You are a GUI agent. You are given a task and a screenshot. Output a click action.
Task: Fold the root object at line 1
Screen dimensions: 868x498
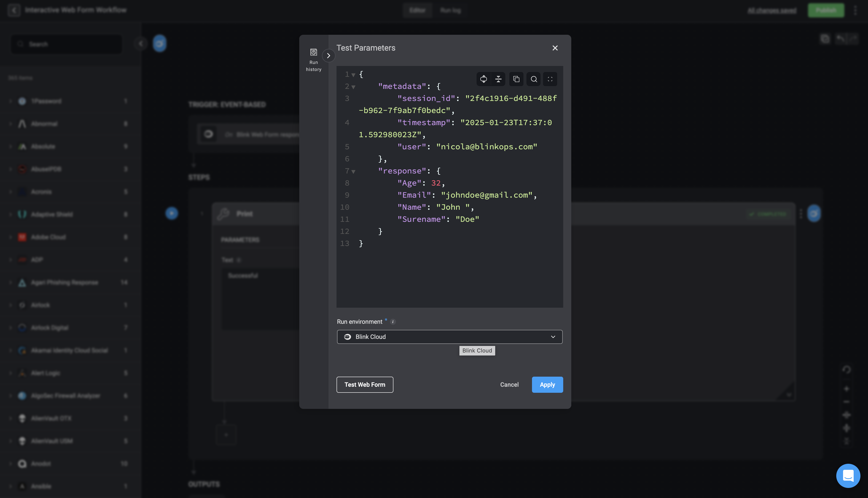(353, 75)
